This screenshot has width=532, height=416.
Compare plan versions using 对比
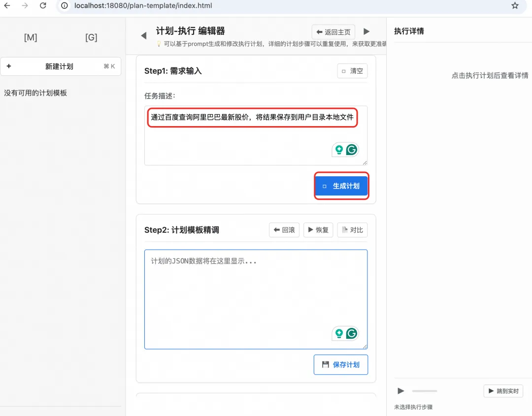(x=352, y=229)
